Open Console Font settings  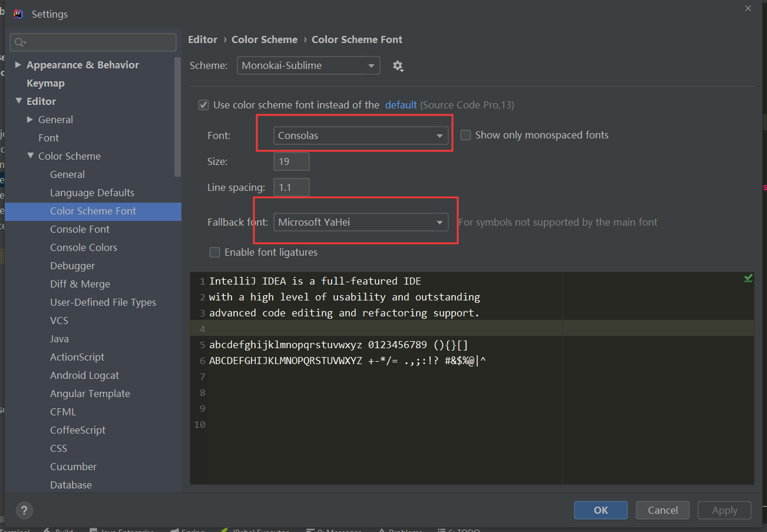tap(80, 229)
